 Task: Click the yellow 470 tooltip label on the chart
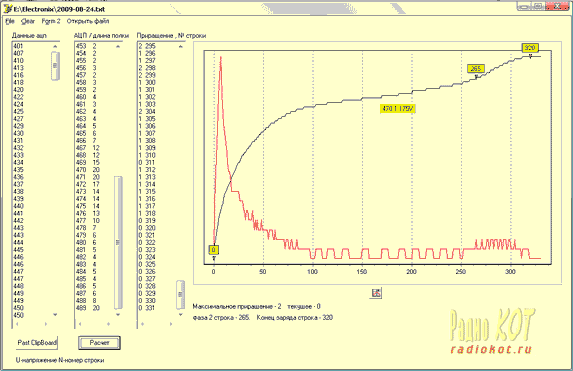pyautogui.click(x=398, y=109)
